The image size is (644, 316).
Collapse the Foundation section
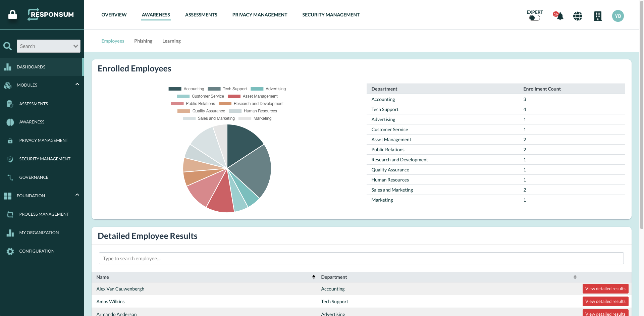[x=77, y=195]
